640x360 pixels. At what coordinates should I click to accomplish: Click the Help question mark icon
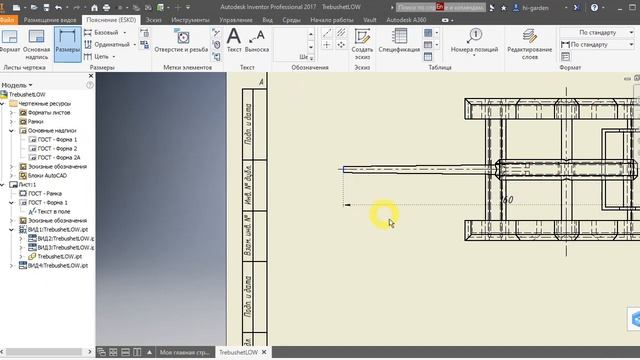pos(594,7)
